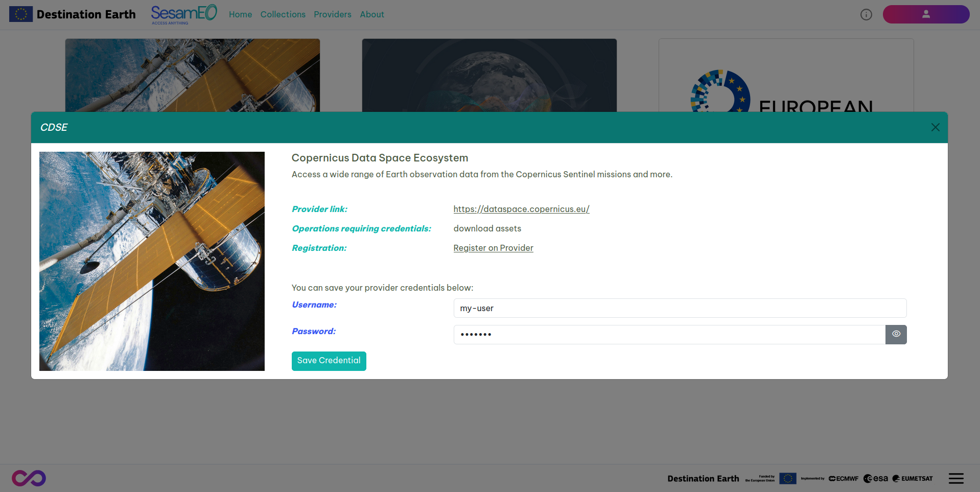The width and height of the screenshot is (980, 492).
Task: Click the Username field containing my-user
Action: [680, 308]
